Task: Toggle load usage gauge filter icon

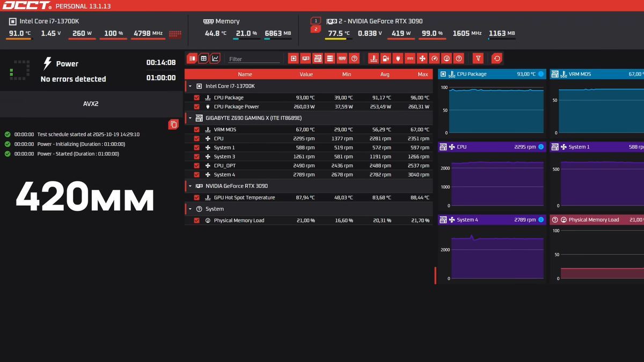Action: (447, 58)
